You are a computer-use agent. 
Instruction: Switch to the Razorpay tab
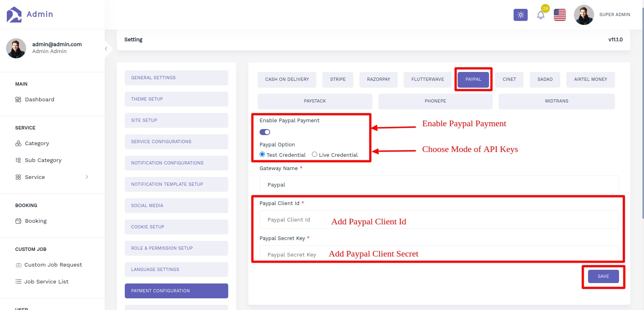click(378, 80)
